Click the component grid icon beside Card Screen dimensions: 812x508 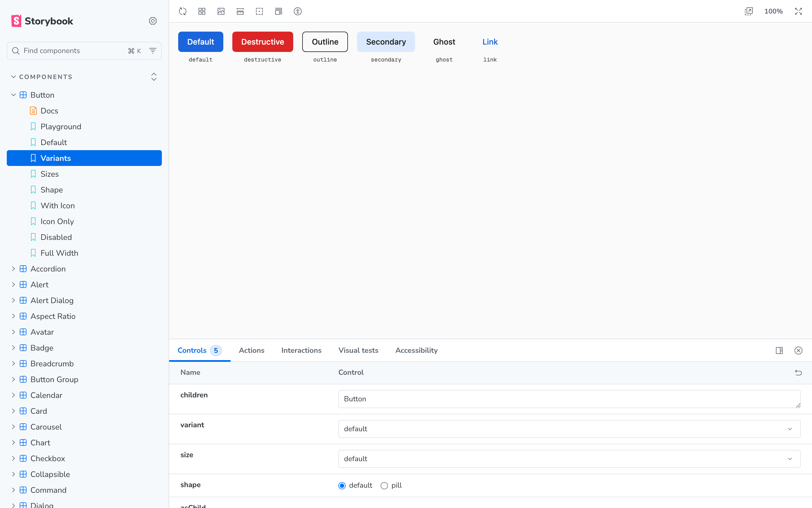(23, 411)
